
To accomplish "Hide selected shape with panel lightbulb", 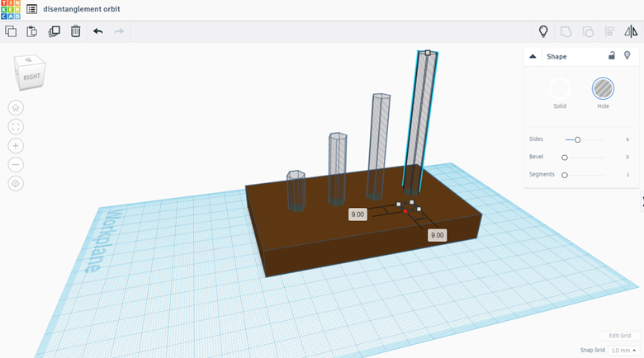I will 627,55.
